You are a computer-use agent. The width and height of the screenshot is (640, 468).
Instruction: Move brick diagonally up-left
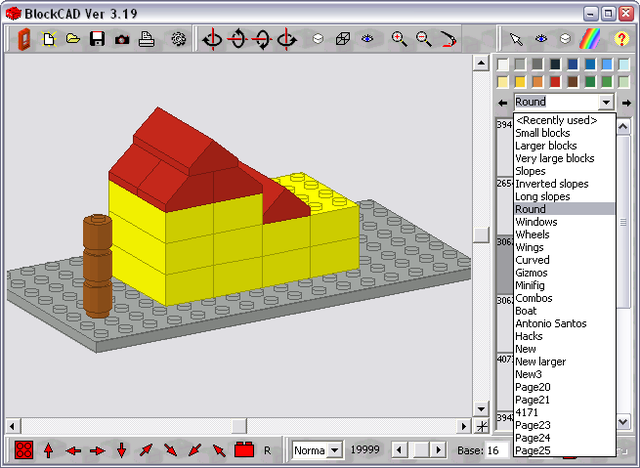[x=219, y=450]
